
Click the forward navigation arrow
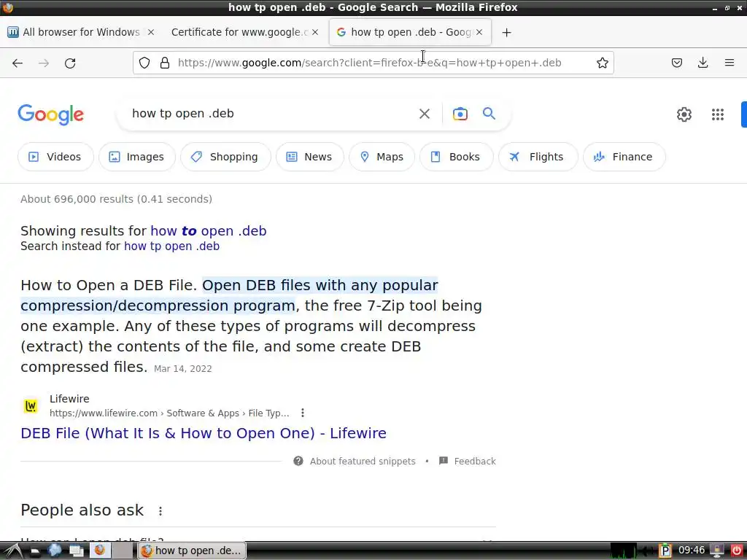coord(44,63)
